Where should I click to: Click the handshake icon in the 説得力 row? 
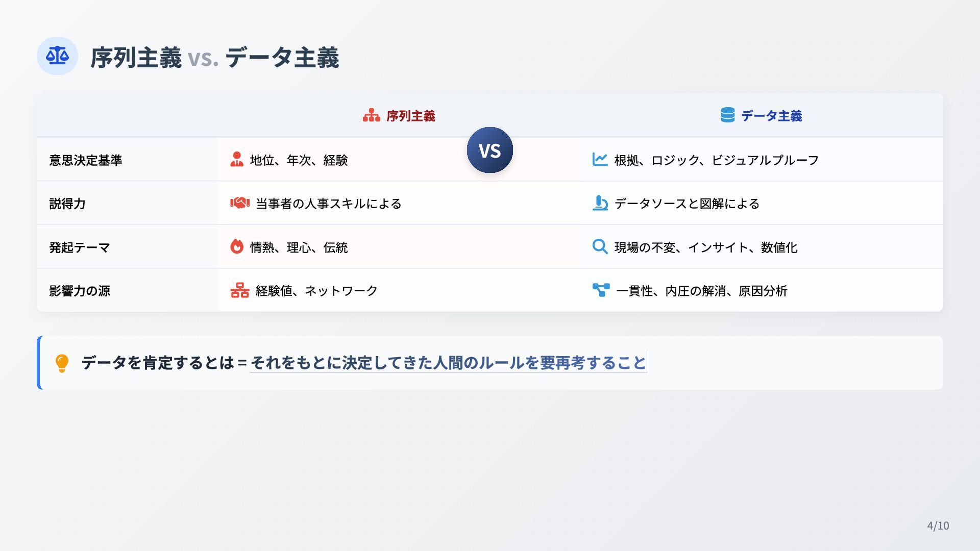[239, 203]
